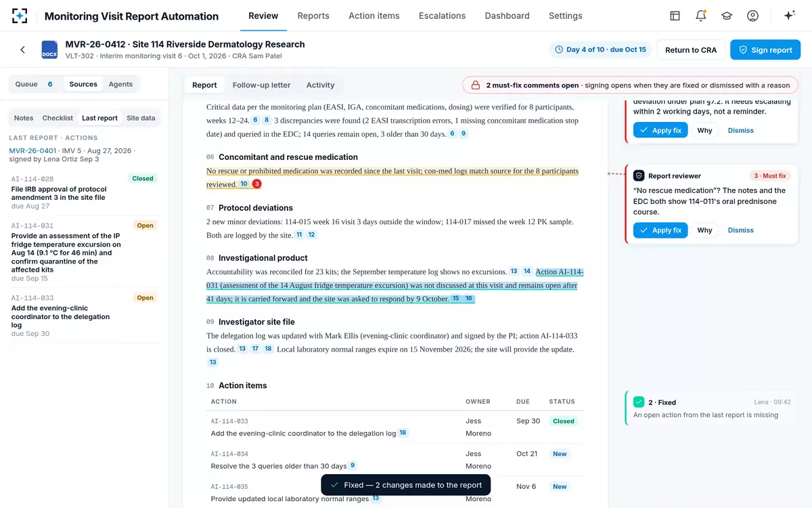This screenshot has height=508, width=812.
Task: Switch sources to Notes
Action: click(24, 118)
